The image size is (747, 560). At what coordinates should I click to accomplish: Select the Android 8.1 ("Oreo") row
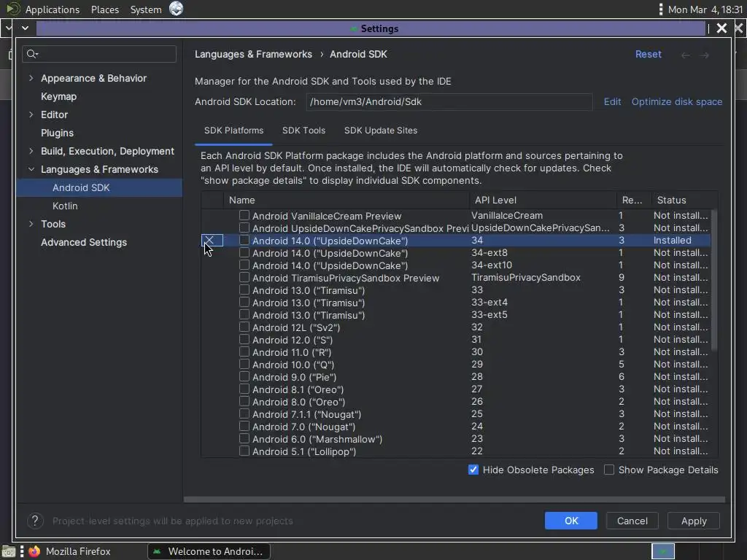(x=456, y=389)
